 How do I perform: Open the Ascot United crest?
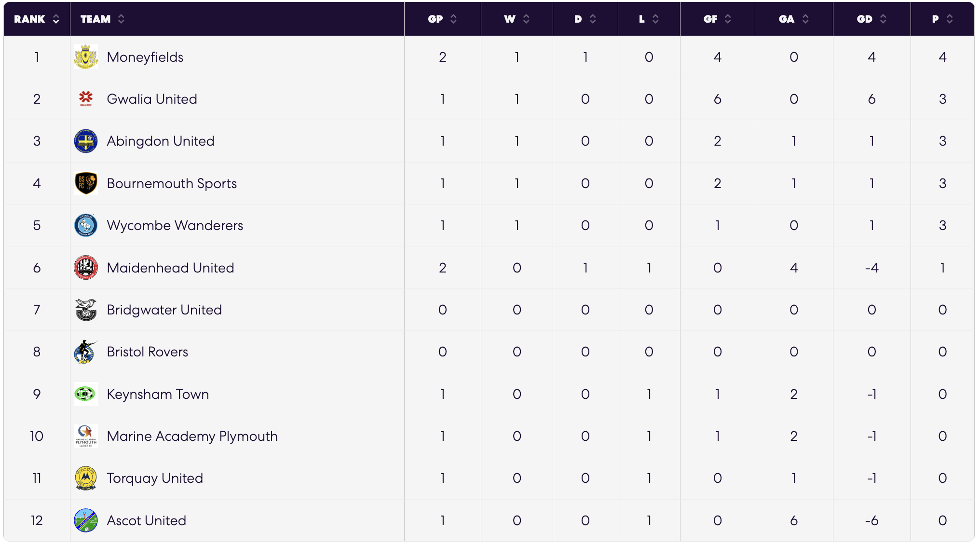point(86,520)
